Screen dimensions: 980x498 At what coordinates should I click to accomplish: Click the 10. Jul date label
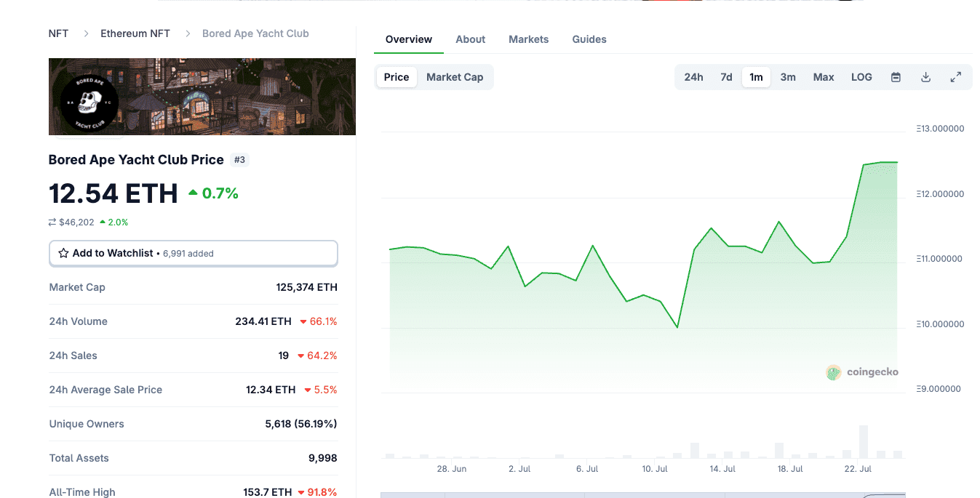[x=655, y=469]
